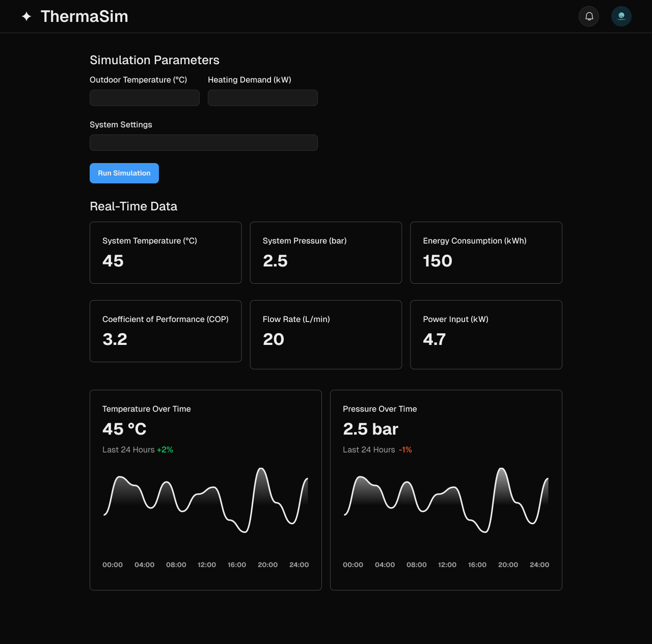Select the Power Input card
The height and width of the screenshot is (644, 652).
[x=486, y=335]
